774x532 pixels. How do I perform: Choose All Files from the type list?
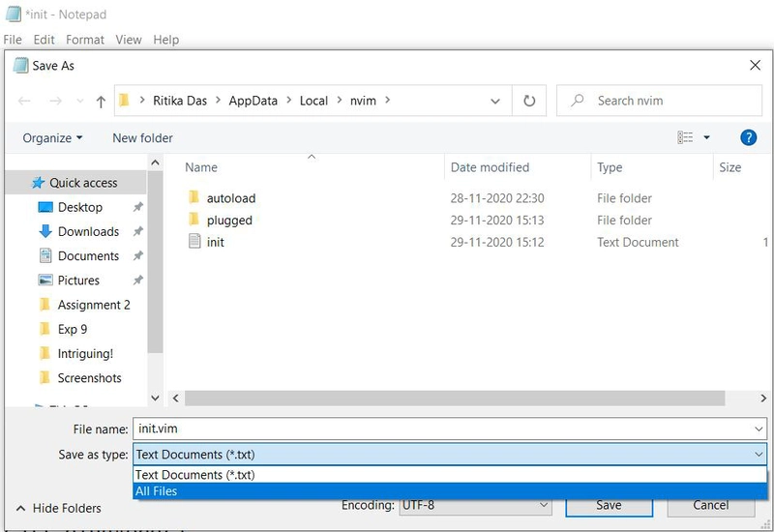(450, 491)
